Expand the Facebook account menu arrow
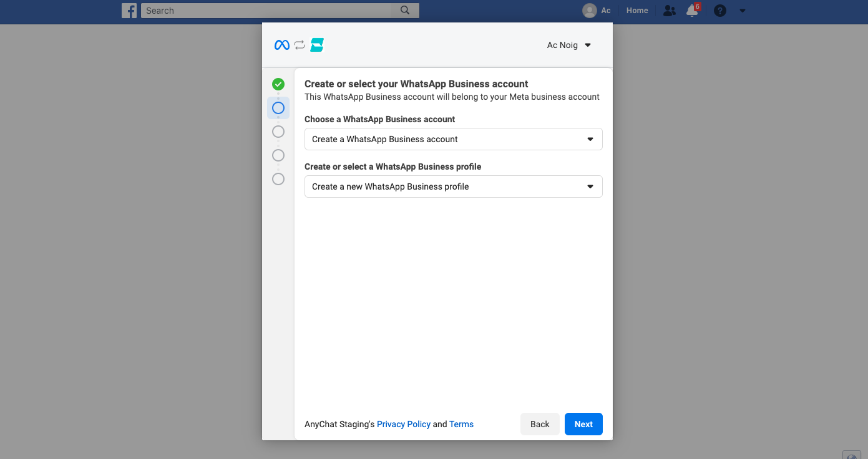 pyautogui.click(x=743, y=11)
